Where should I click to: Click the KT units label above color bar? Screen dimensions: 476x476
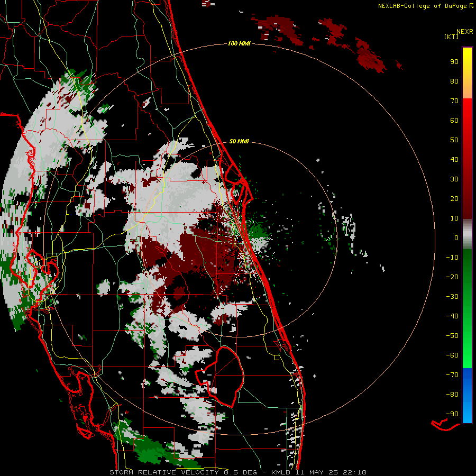pyautogui.click(x=452, y=36)
